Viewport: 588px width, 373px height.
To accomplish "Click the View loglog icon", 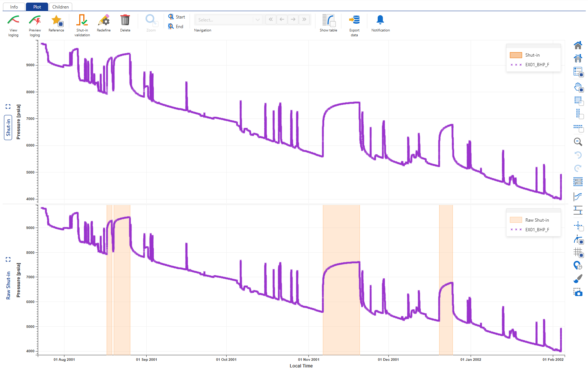I will tap(13, 20).
